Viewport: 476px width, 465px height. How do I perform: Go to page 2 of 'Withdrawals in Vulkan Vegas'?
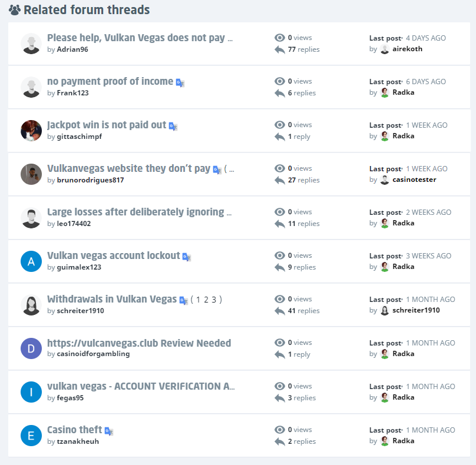point(207,300)
